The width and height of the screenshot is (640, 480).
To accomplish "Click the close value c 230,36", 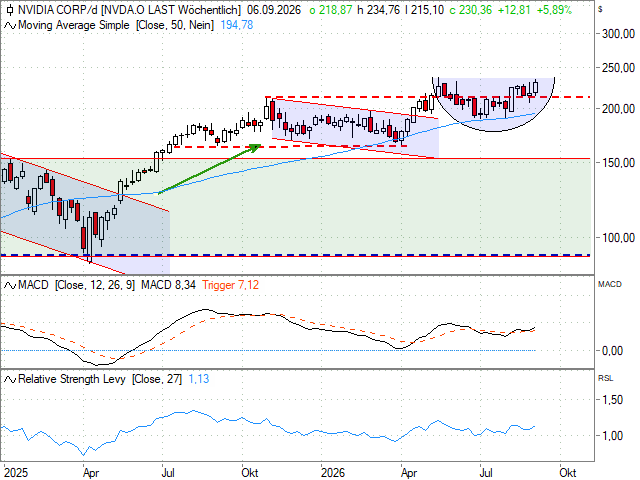I will click(471, 10).
